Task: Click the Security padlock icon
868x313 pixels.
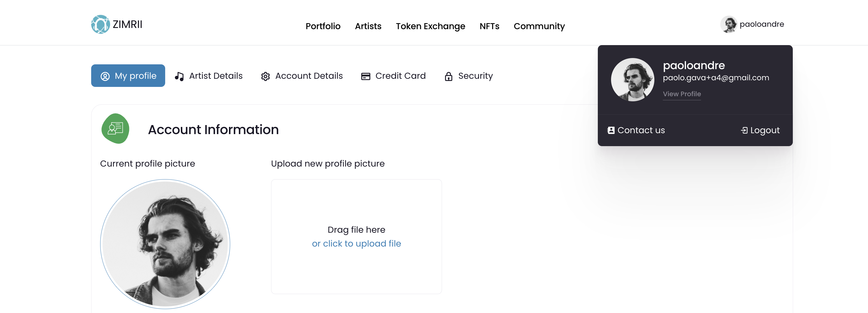Action: [x=449, y=76]
